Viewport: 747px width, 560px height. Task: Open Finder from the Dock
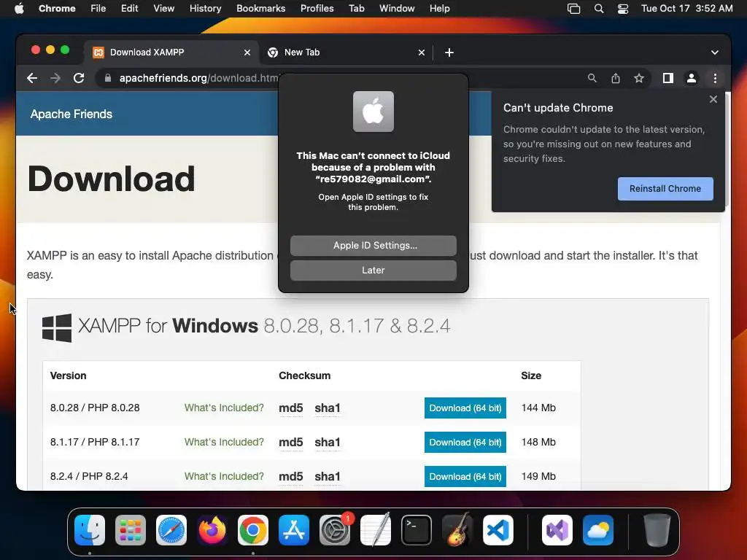coord(90,530)
